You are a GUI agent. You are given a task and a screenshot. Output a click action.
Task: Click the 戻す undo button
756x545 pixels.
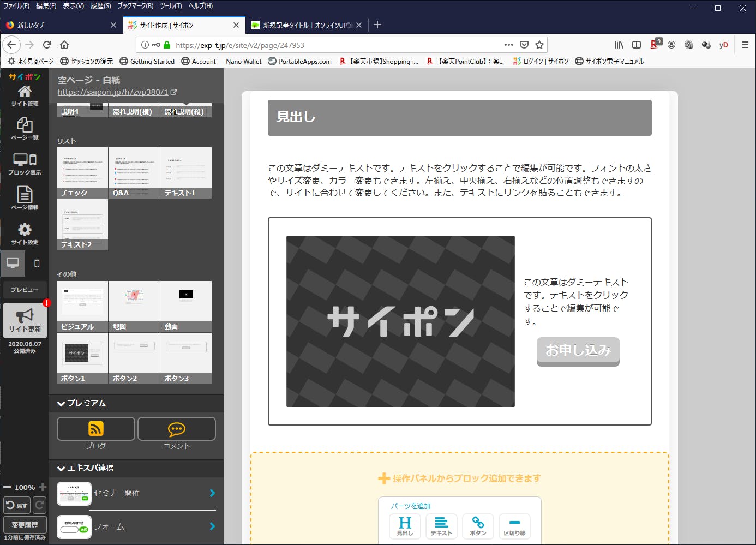pos(17,505)
